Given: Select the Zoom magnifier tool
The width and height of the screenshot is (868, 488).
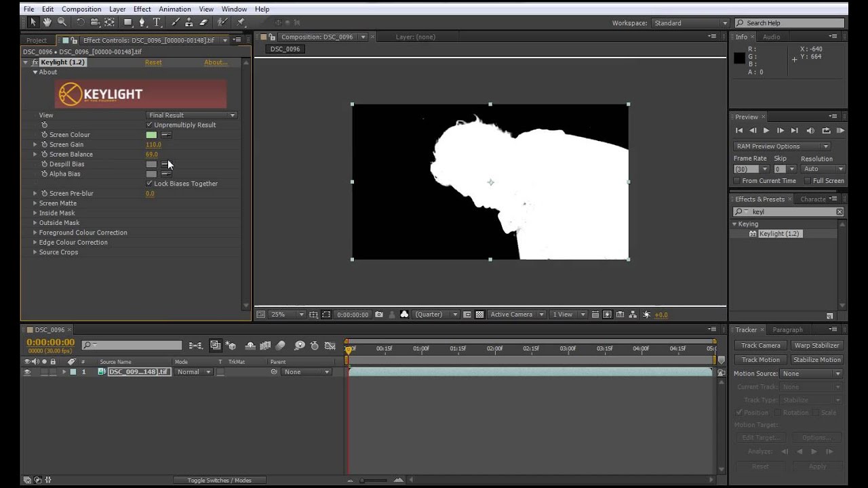Looking at the screenshot, I should (x=62, y=22).
